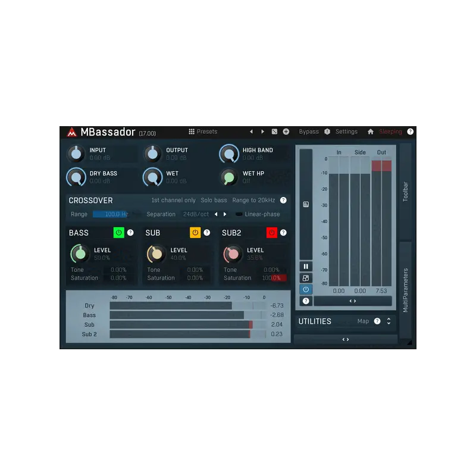
Task: Click the Sub level 2.04 readout
Action: pos(277,324)
